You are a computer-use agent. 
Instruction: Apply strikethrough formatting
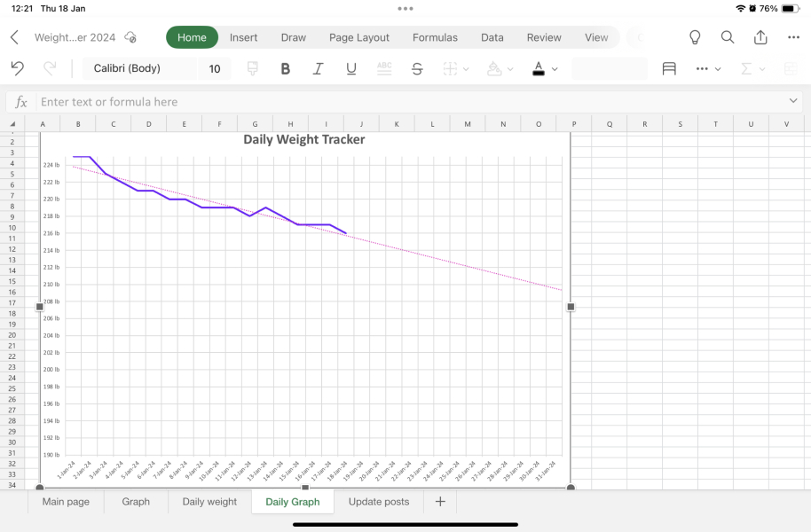(x=416, y=67)
